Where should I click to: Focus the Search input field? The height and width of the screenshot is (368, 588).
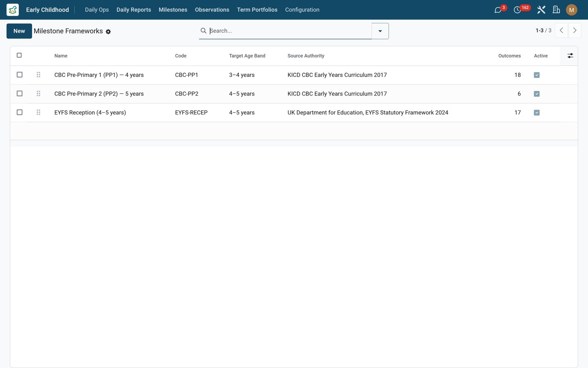(290, 31)
